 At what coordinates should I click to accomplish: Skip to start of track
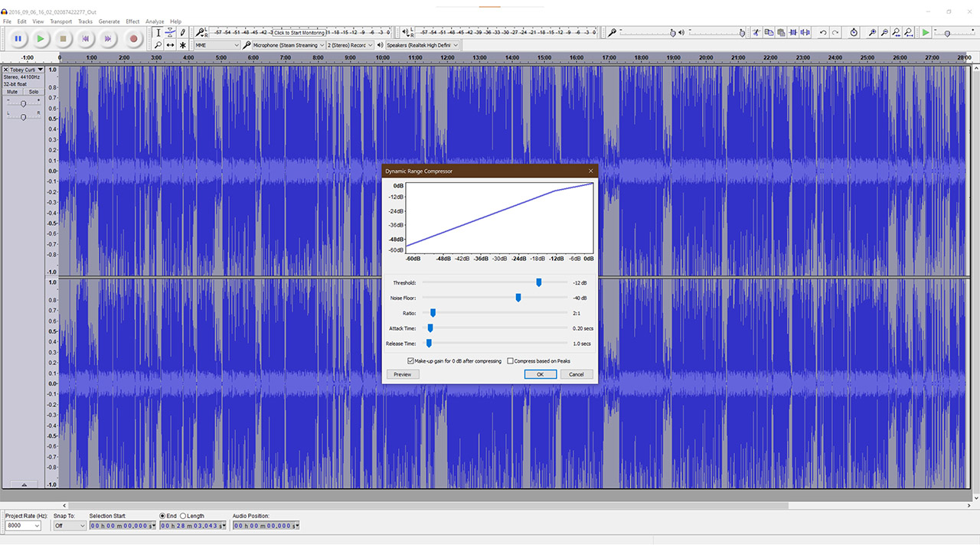click(x=86, y=38)
